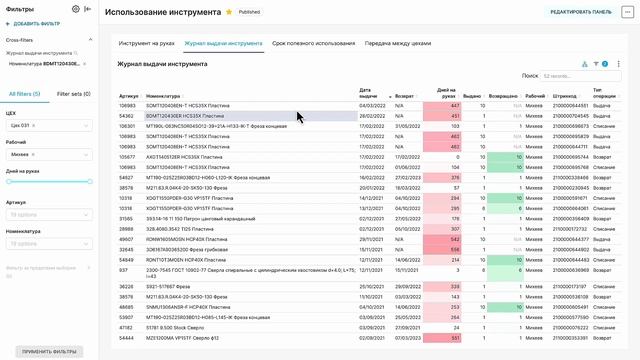This screenshot has width=640, height=360.
Task: Click barcode 2100000724545
Action: pyautogui.click(x=571, y=116)
